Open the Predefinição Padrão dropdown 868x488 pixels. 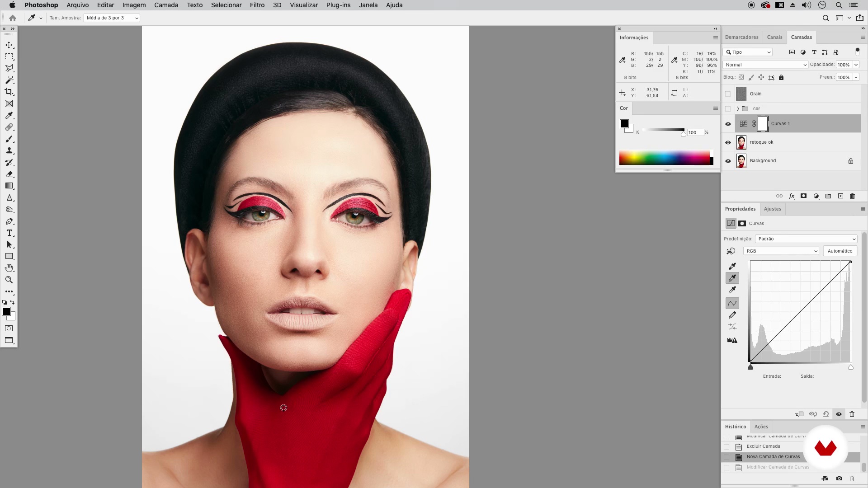tap(806, 239)
